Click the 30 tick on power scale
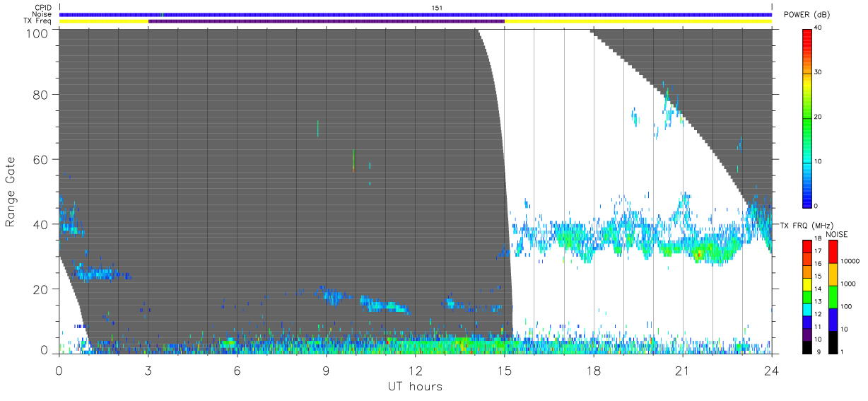The image size is (868, 401). (817, 73)
